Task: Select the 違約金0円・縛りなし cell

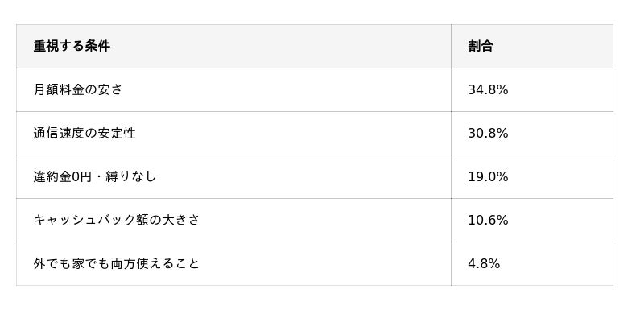Action: click(x=233, y=177)
